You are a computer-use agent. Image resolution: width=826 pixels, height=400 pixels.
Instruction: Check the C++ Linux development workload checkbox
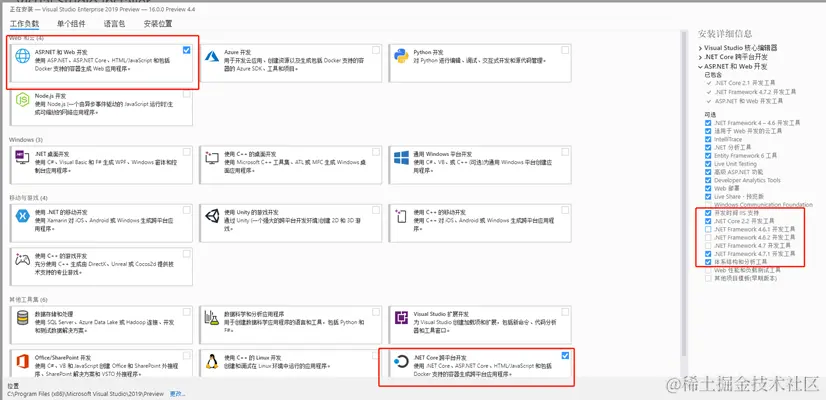376,356
